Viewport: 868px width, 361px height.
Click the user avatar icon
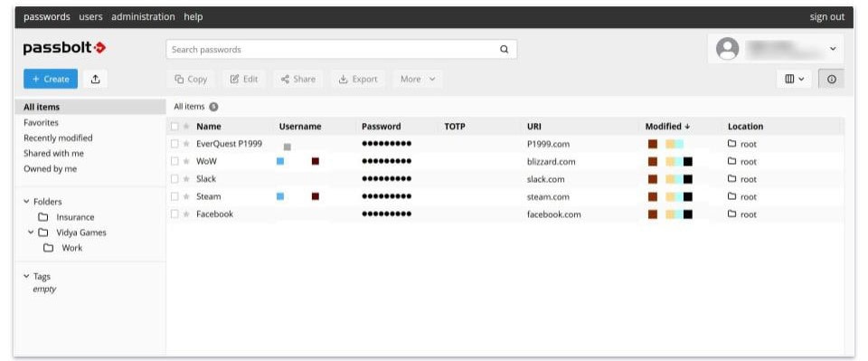(x=727, y=49)
